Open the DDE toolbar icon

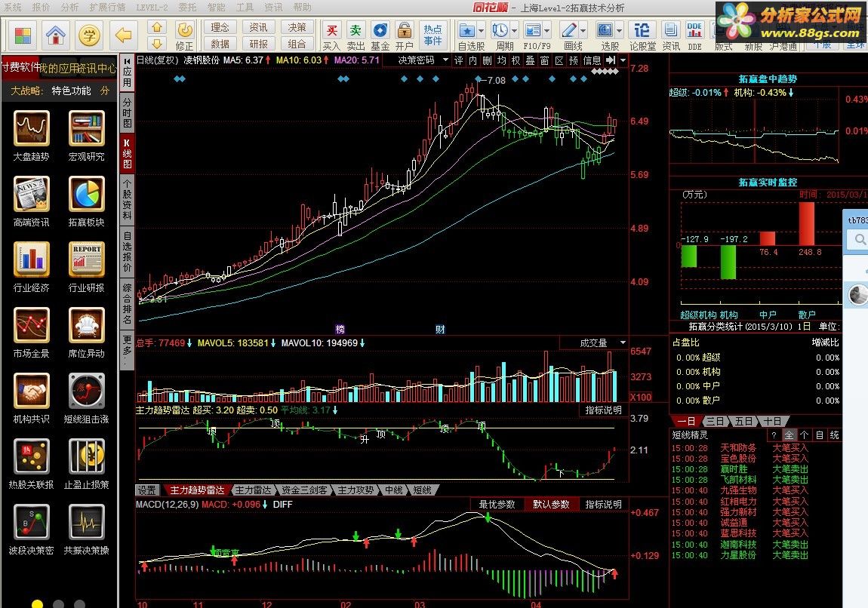coord(694,36)
